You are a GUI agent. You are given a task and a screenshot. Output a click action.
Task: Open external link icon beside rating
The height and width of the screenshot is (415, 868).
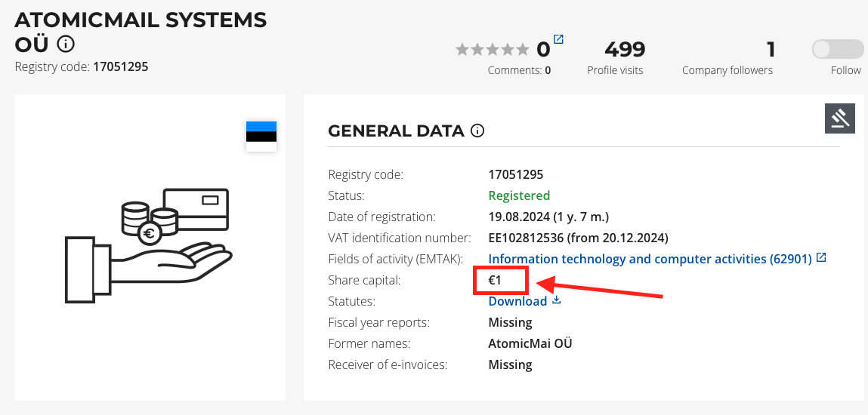point(558,39)
